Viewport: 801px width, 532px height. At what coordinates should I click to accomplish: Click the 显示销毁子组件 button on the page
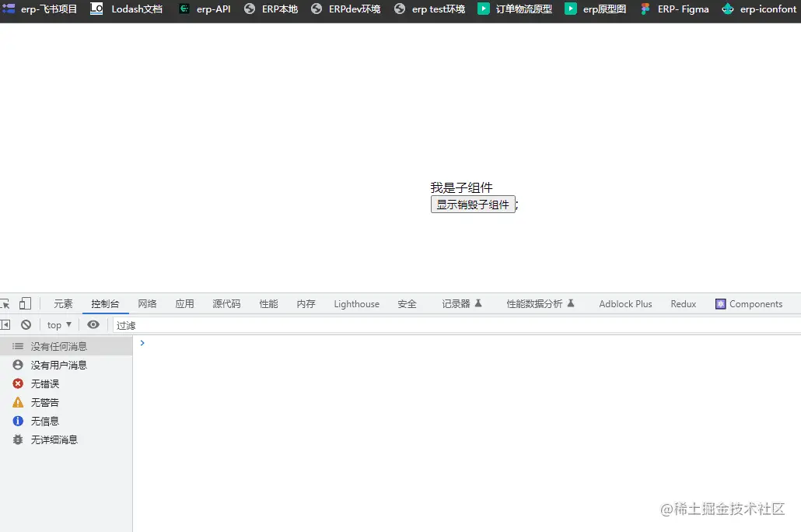point(473,204)
